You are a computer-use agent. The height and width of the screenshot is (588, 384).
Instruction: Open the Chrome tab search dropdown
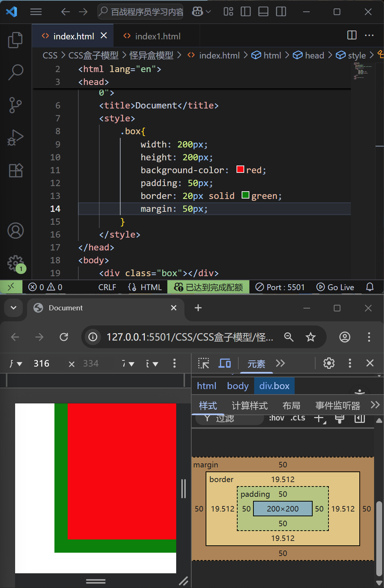click(x=14, y=308)
